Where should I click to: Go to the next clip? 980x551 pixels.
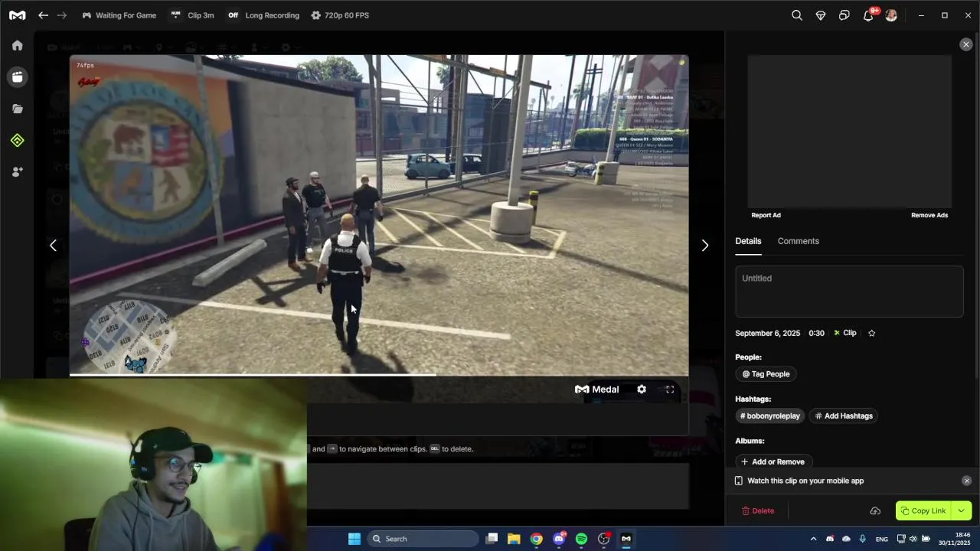click(x=705, y=246)
